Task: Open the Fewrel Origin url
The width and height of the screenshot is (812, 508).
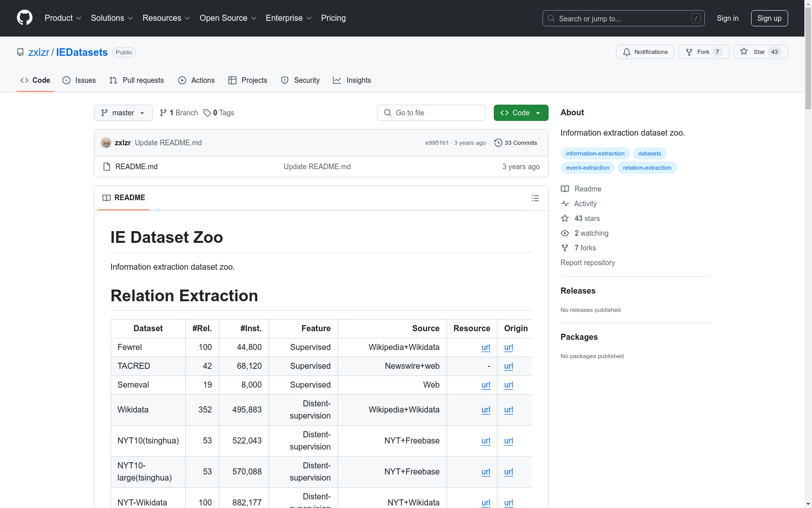Action: coord(509,347)
